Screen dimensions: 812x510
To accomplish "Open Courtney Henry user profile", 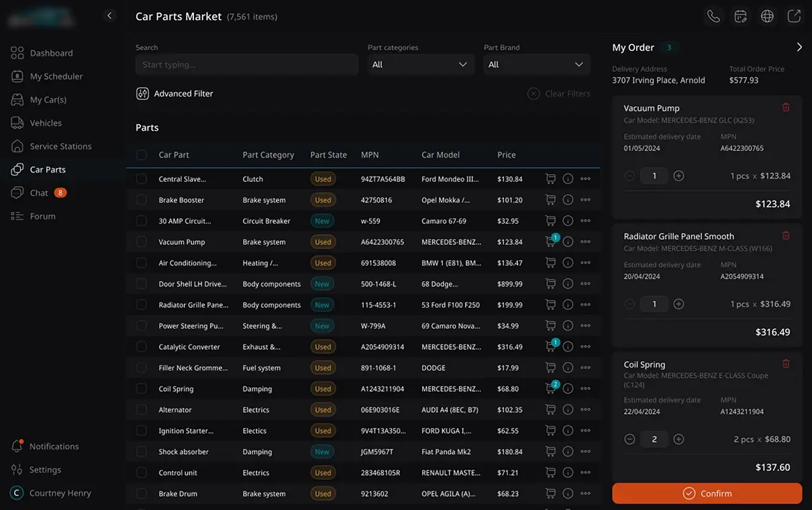I will [51, 493].
